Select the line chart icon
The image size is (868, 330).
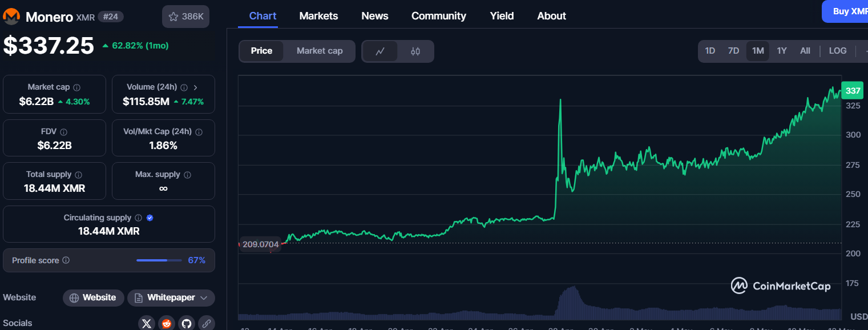click(x=380, y=51)
